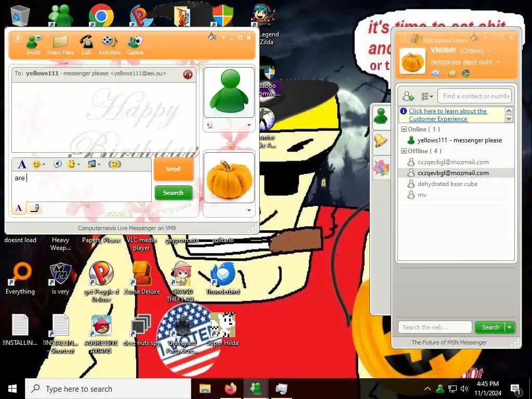Image resolution: width=532 pixels, height=399 pixels.
Task: Select the offline contact 'mv'
Action: (455, 195)
